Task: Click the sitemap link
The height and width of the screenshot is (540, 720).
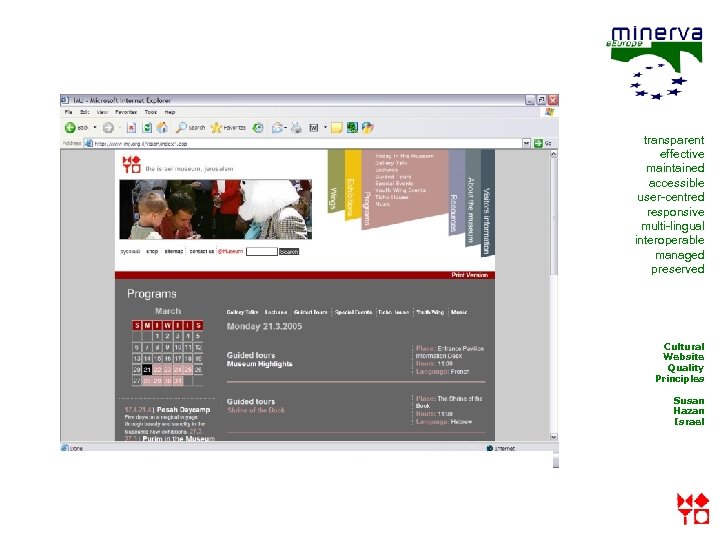Action: 174,251
